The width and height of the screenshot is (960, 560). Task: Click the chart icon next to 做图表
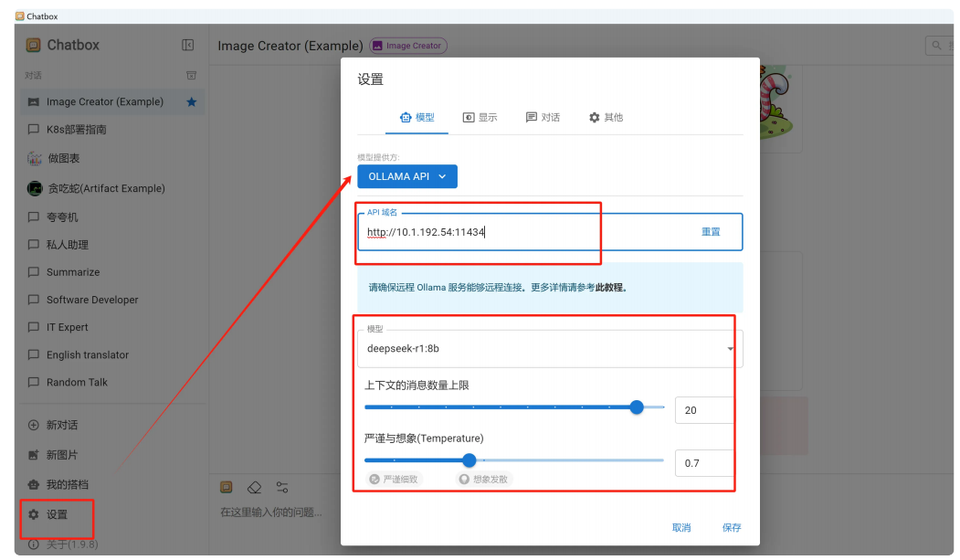[35, 159]
